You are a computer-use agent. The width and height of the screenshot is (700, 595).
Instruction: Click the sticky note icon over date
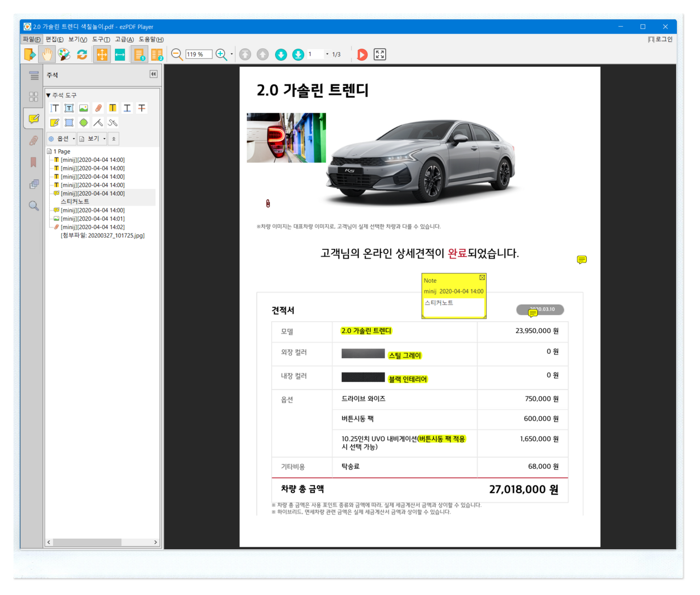click(x=533, y=313)
